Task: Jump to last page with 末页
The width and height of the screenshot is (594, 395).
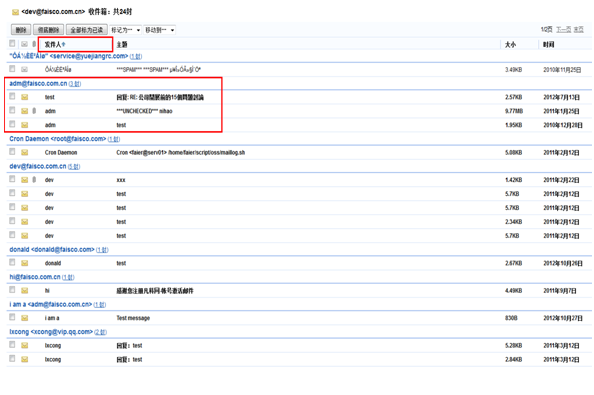Action: (x=578, y=30)
